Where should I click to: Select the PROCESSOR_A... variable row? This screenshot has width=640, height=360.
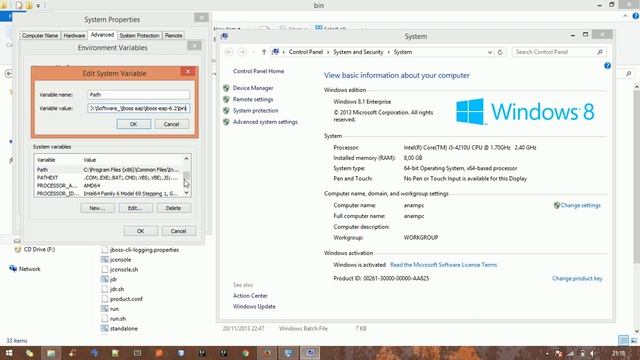point(109,186)
